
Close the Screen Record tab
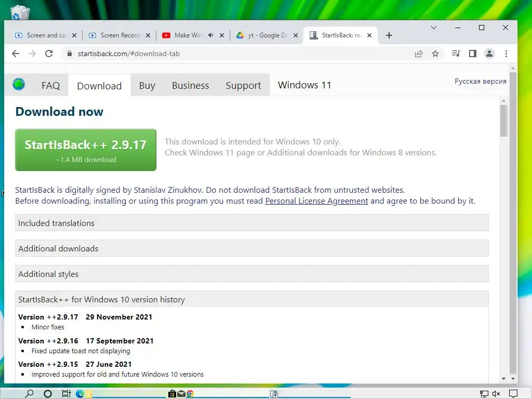148,35
